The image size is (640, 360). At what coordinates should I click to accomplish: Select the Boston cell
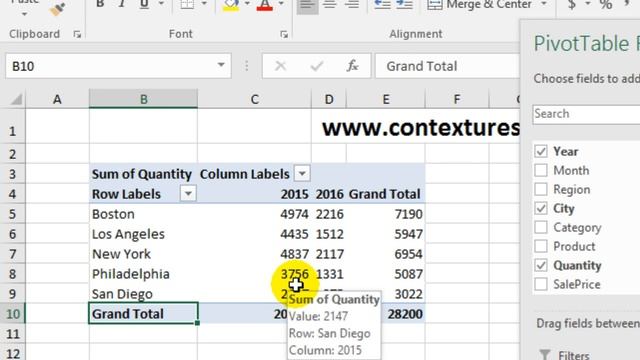[x=143, y=214]
